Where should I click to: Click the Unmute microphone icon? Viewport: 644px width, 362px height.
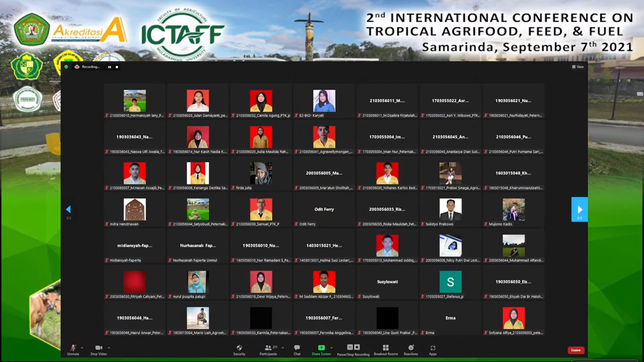tap(73, 348)
